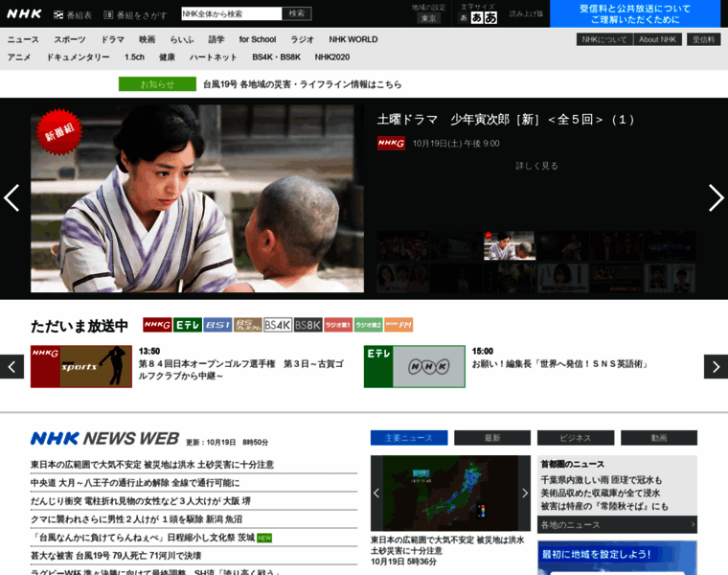Select the BS4K channel icon
Viewport: 728px width, 575px height.
(278, 325)
